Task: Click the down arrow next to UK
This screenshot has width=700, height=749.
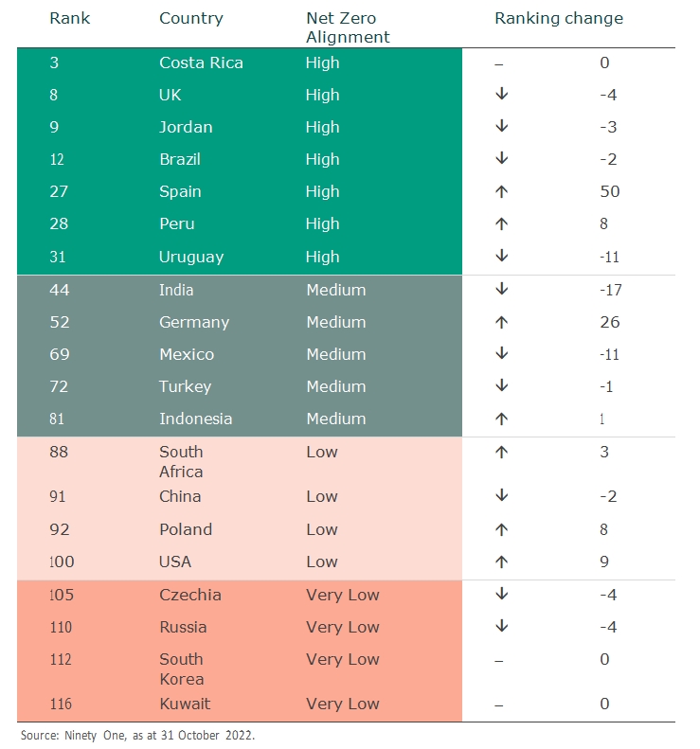Action: 501,94
